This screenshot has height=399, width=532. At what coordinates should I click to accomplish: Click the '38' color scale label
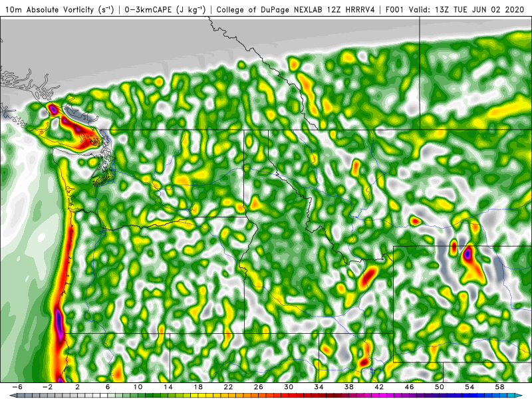click(348, 387)
